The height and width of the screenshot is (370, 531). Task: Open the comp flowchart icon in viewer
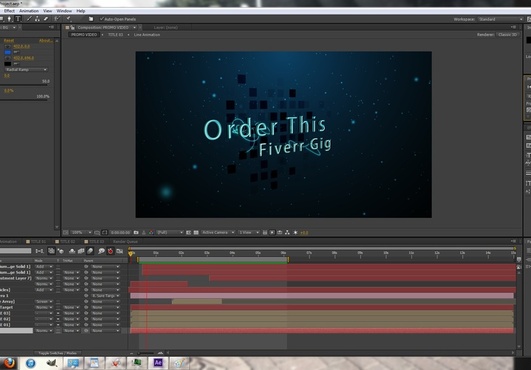(x=287, y=233)
